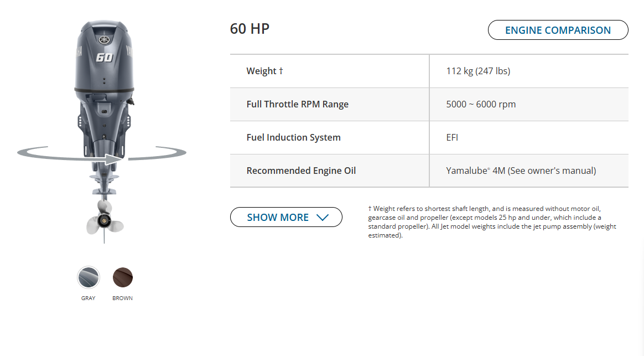The height and width of the screenshot is (356, 644).
Task: Click the 60 HP heading
Action: pyautogui.click(x=250, y=29)
